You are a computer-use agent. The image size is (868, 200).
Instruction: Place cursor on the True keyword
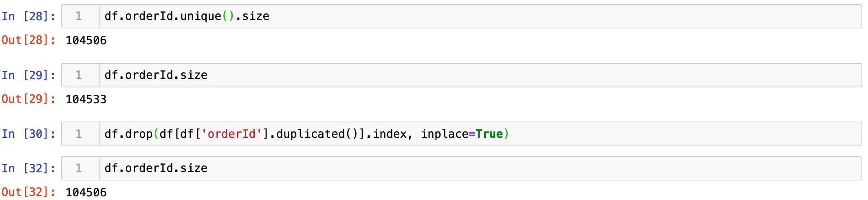[x=489, y=134]
